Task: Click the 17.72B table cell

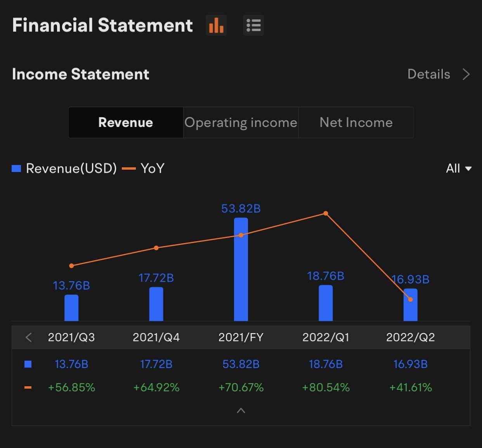Action: coord(156,364)
